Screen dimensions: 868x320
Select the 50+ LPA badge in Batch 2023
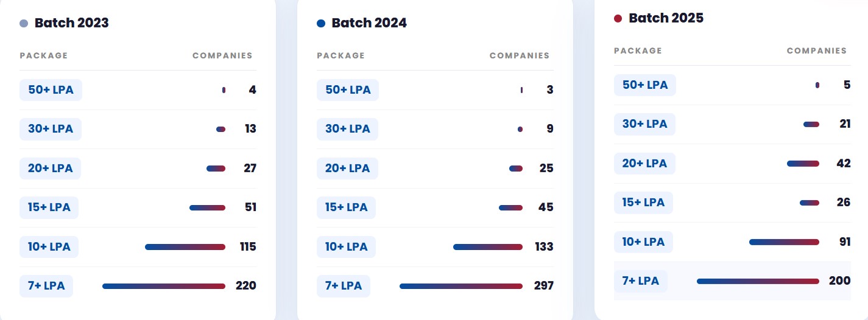tap(51, 90)
